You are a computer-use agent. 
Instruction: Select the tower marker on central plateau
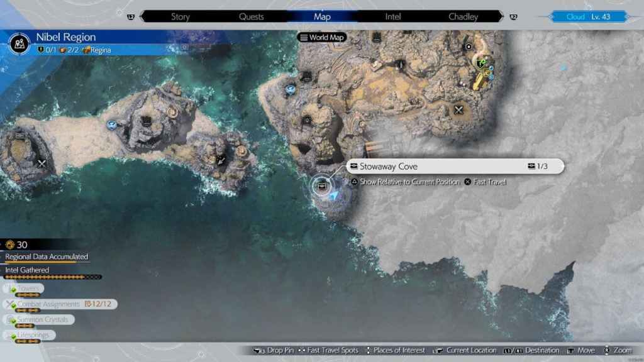click(399, 65)
